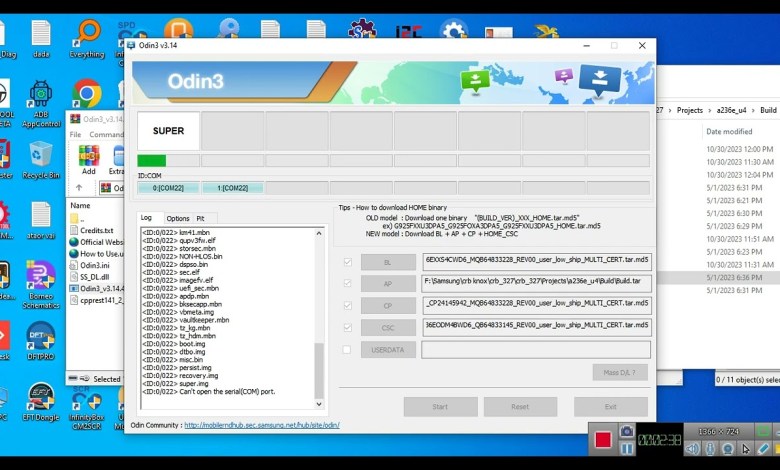Click Projects in Explorer breadcrumb
Viewport: 780px width, 470px height.
689,110
